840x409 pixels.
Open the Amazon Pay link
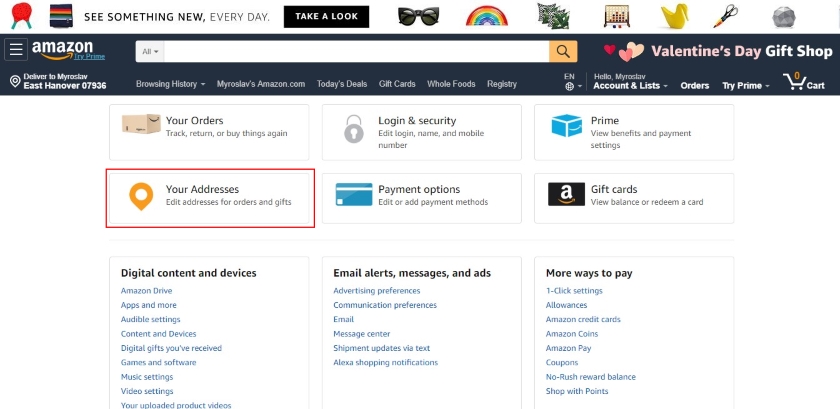pyautogui.click(x=568, y=348)
